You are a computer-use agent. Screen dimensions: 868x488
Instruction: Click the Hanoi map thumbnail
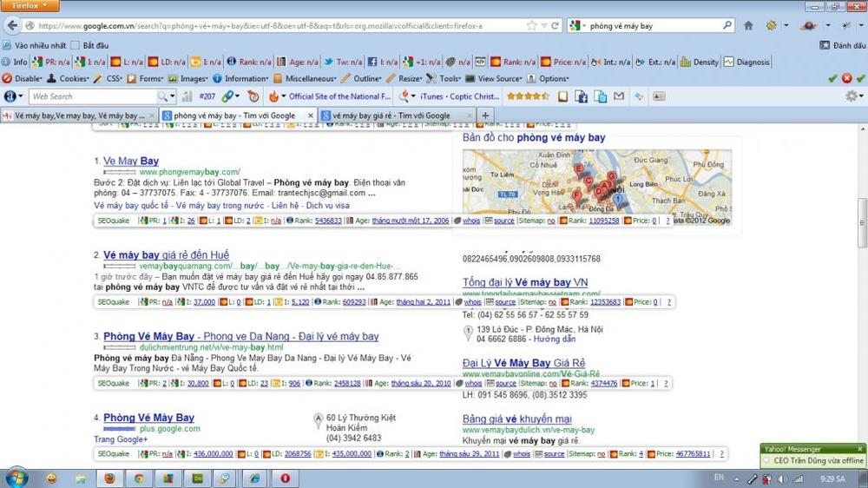tap(597, 188)
